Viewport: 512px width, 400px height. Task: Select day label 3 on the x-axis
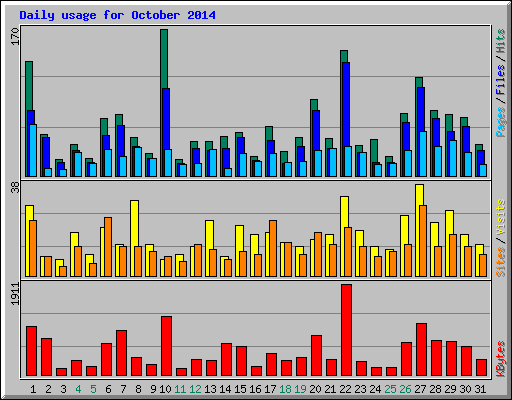(x=63, y=389)
